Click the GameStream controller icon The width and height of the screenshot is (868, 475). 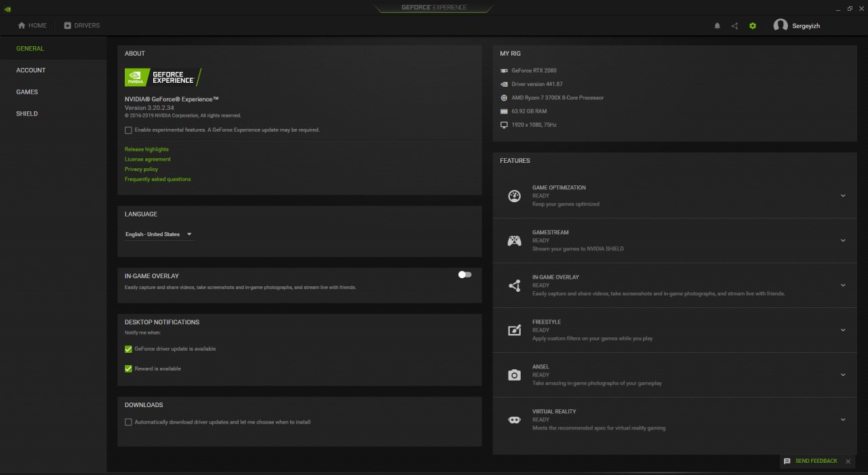(x=514, y=241)
